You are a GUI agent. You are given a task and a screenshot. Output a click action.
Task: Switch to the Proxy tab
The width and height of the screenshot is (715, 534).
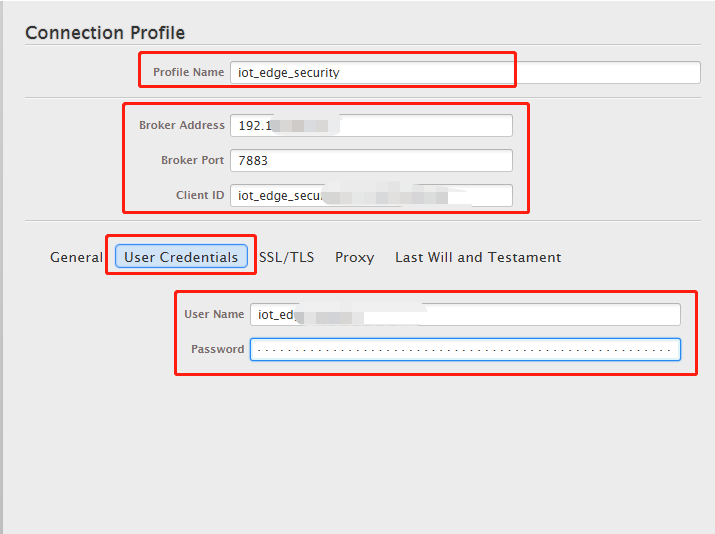tap(354, 258)
